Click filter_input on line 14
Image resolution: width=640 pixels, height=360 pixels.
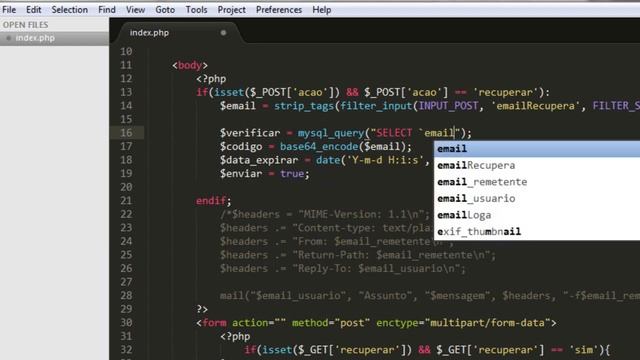[376, 106]
